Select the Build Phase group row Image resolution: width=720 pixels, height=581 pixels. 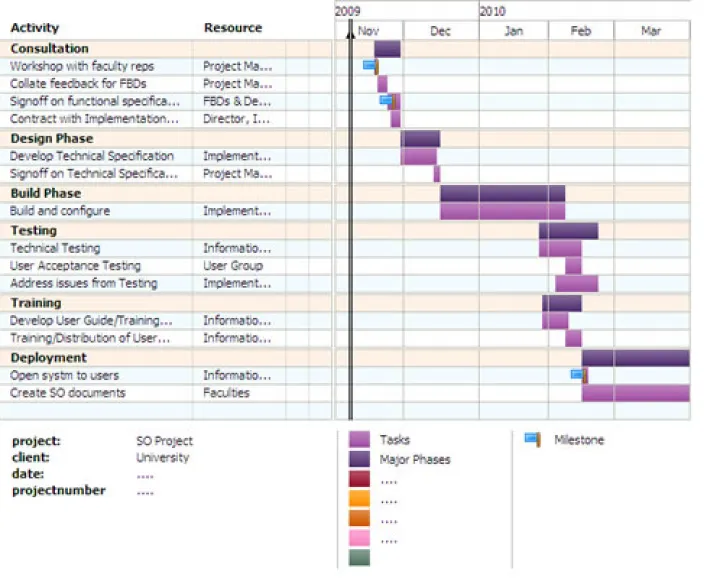coord(46,193)
